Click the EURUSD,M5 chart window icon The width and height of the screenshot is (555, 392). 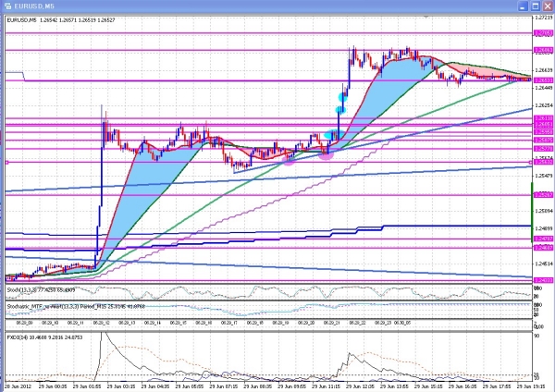click(x=7, y=6)
